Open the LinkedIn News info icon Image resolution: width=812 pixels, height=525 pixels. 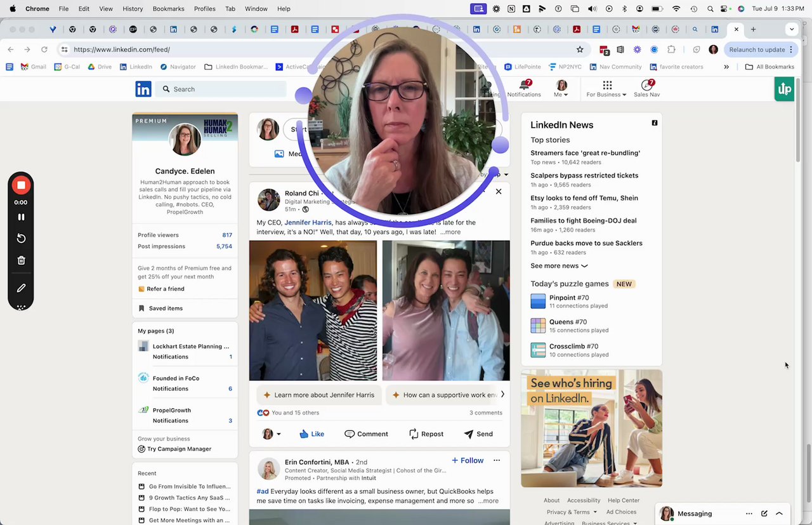point(655,123)
